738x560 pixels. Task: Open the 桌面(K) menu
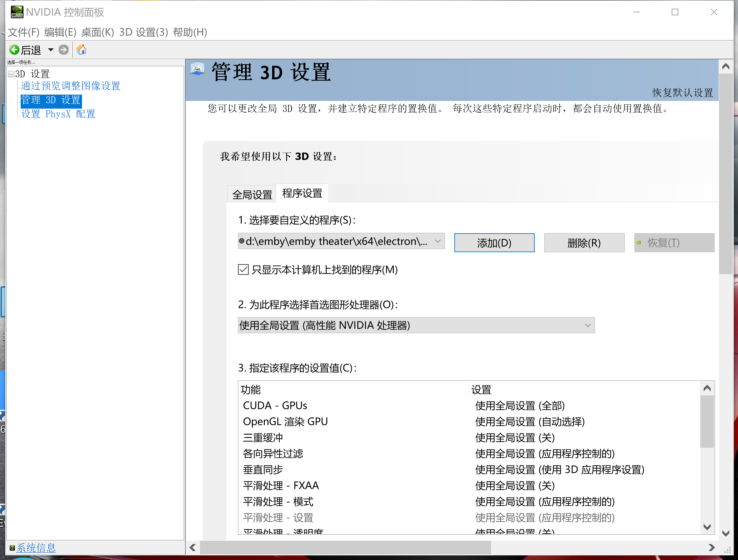tap(98, 32)
